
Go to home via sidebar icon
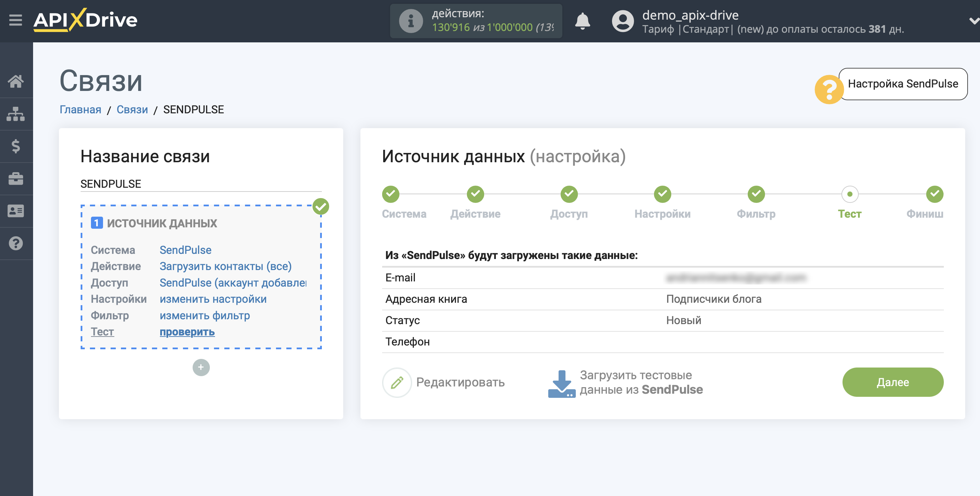[16, 81]
